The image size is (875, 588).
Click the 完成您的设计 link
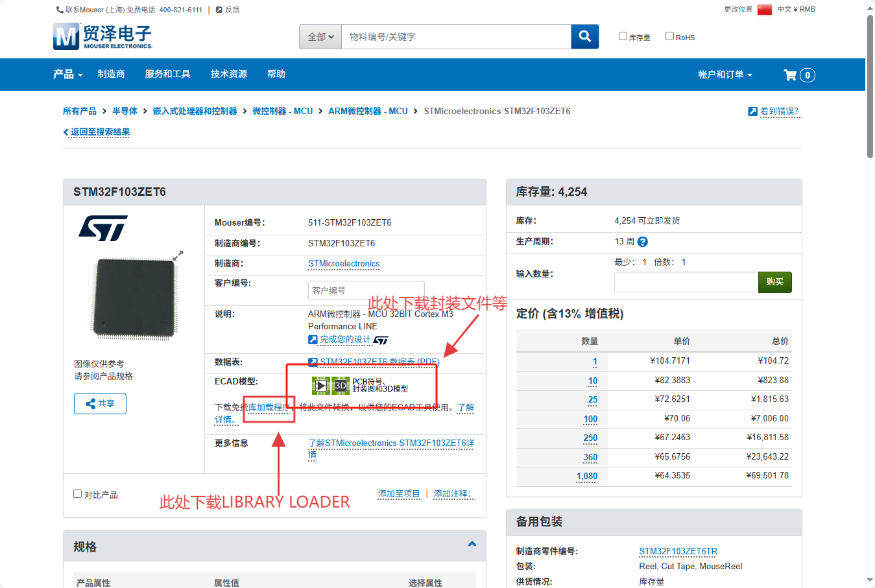(345, 340)
